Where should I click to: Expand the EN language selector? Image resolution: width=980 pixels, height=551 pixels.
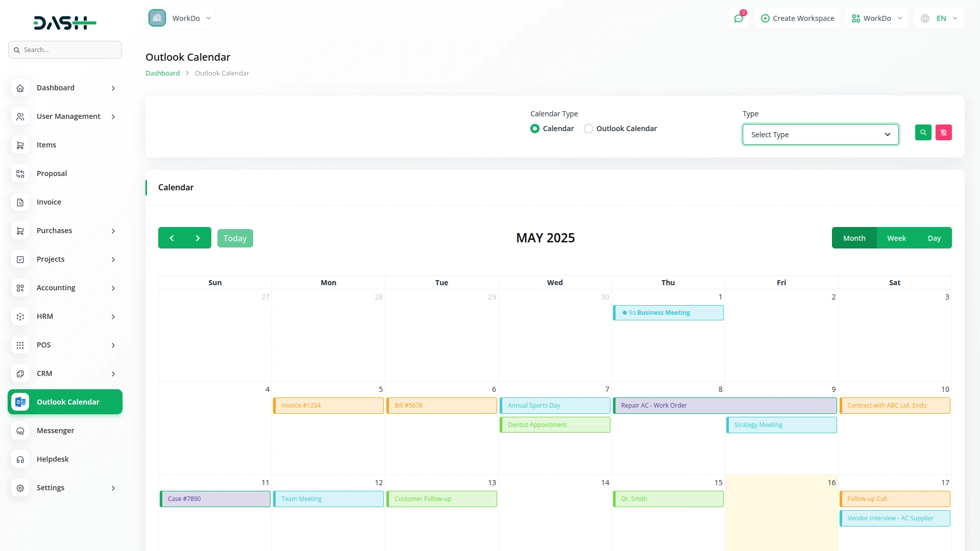(x=938, y=18)
